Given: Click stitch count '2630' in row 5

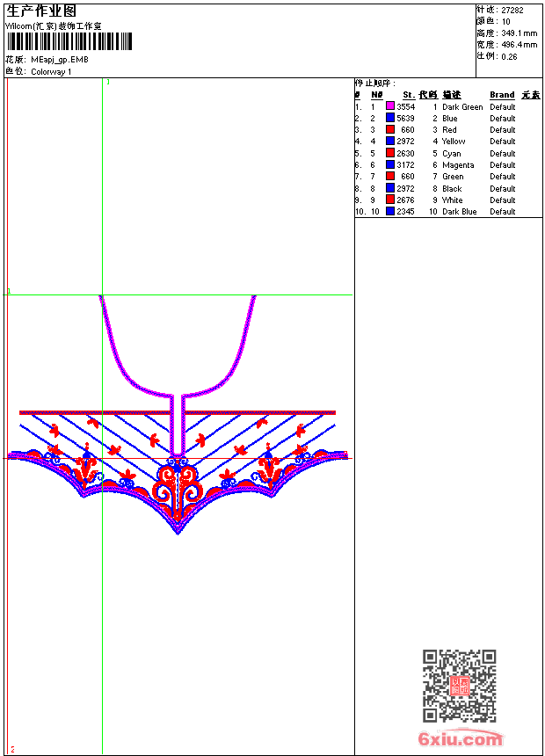Looking at the screenshot, I should coord(405,153).
